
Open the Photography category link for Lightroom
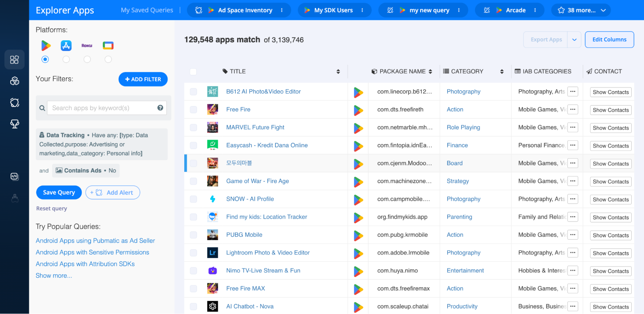tap(464, 253)
